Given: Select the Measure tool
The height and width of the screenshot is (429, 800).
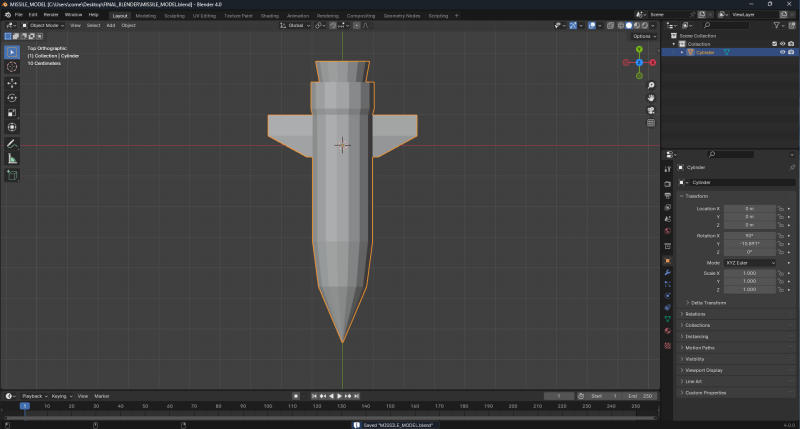Looking at the screenshot, I should (12, 159).
